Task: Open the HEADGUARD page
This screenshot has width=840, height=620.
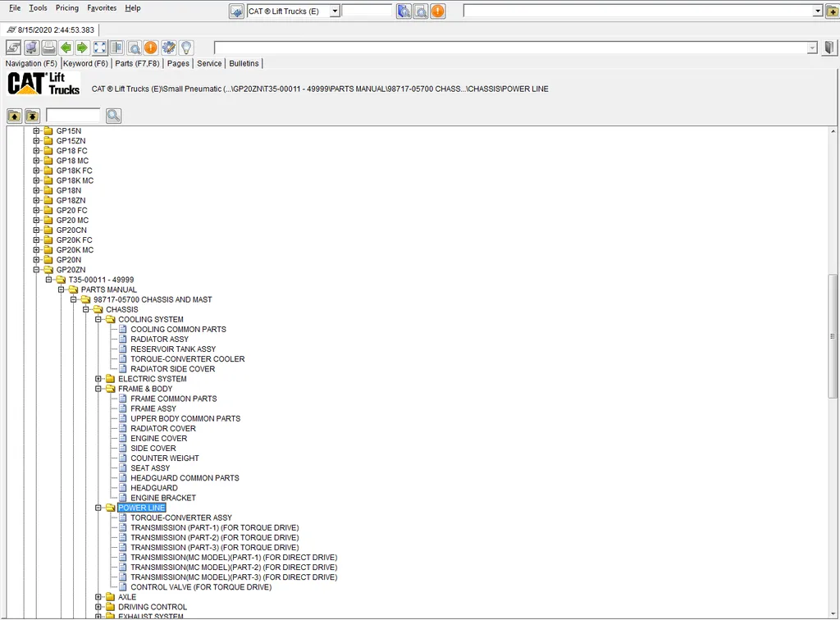Action: [x=153, y=488]
